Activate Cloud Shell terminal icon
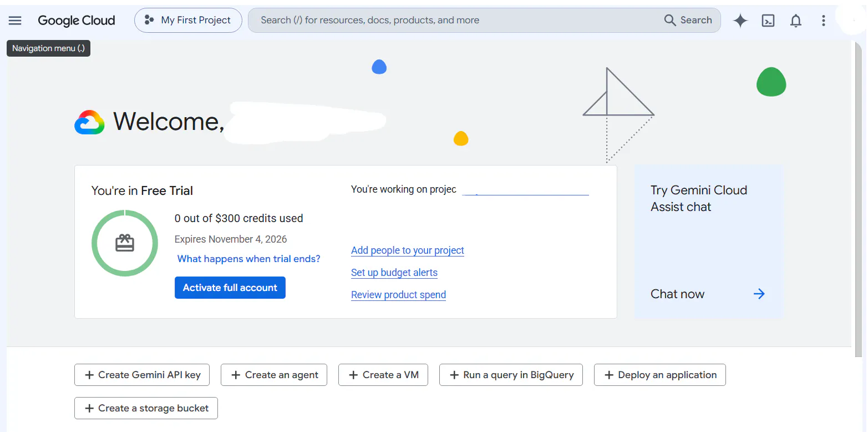 coord(768,21)
